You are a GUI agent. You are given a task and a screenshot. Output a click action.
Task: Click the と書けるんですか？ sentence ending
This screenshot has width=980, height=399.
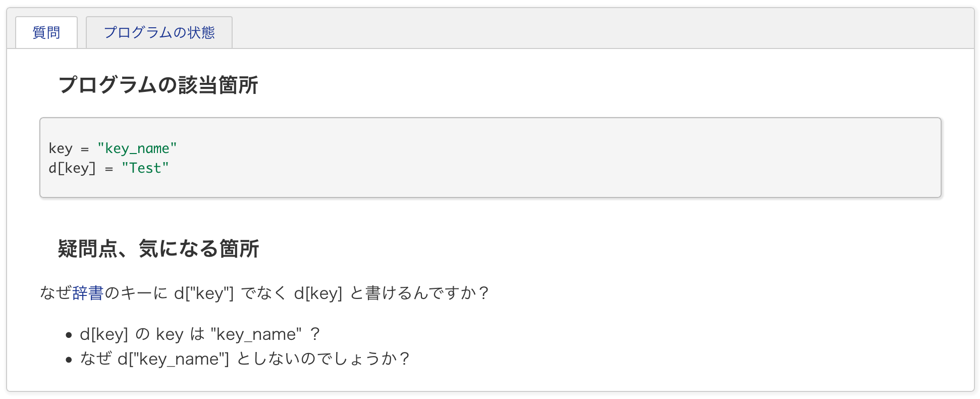pos(420,293)
